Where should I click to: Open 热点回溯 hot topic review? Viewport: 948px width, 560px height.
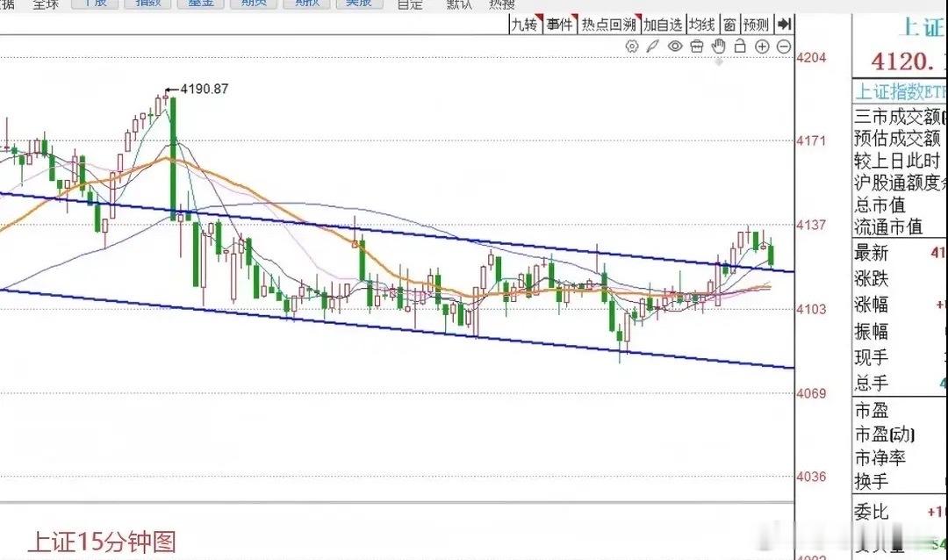(x=609, y=25)
